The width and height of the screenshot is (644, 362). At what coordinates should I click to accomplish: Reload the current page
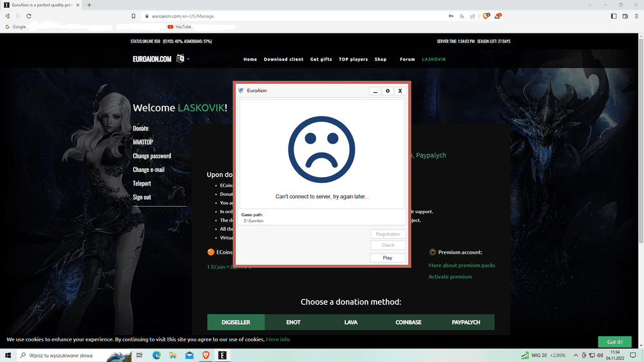pos(29,16)
